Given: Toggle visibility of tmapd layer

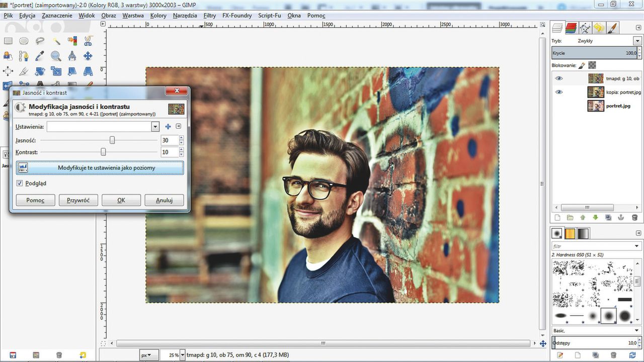Looking at the screenshot, I should (558, 78).
